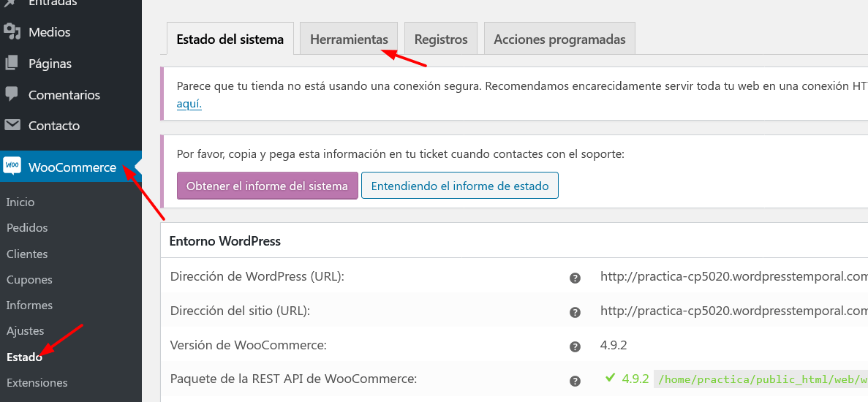Viewport: 868px width, 402px height.
Task: Click the green checkmark beside REST API 4.9.2
Action: click(611, 378)
